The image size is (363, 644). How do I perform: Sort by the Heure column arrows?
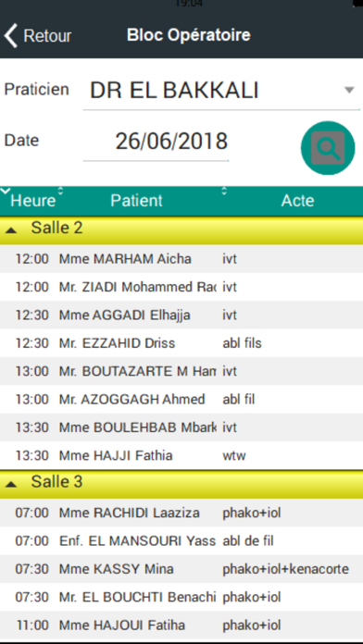60,191
